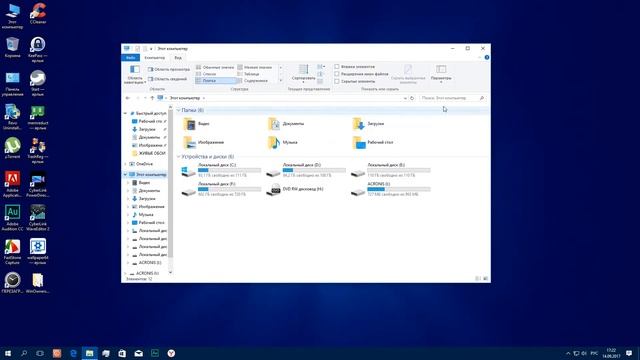Click the Up one level arrow
The image size is (640, 360).
[x=152, y=98]
